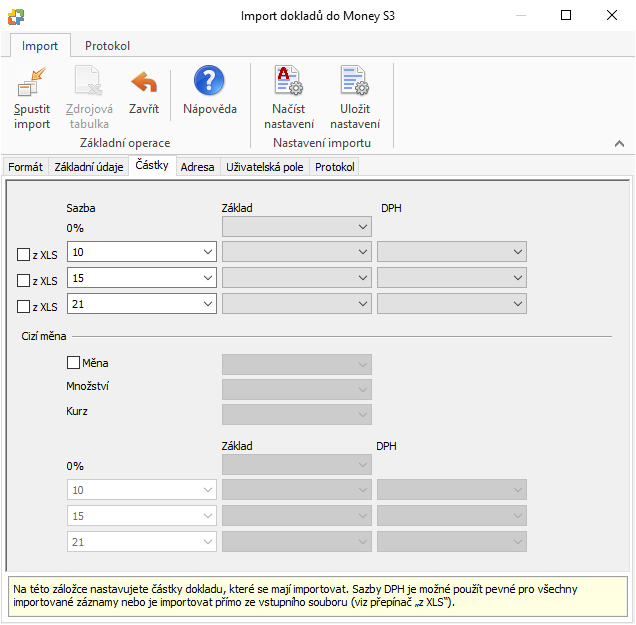Open the Sazba dropdown showing 10
636x625 pixels.
click(x=142, y=252)
